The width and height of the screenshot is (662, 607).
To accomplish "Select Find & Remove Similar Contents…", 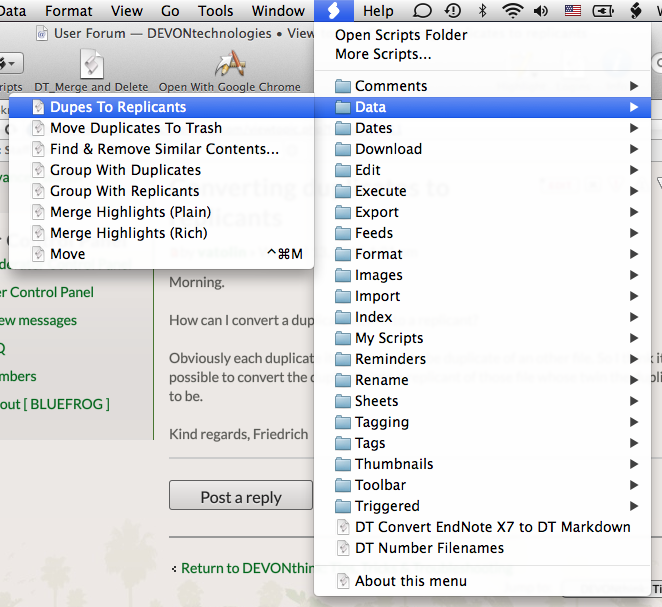I will pyautogui.click(x=161, y=149).
